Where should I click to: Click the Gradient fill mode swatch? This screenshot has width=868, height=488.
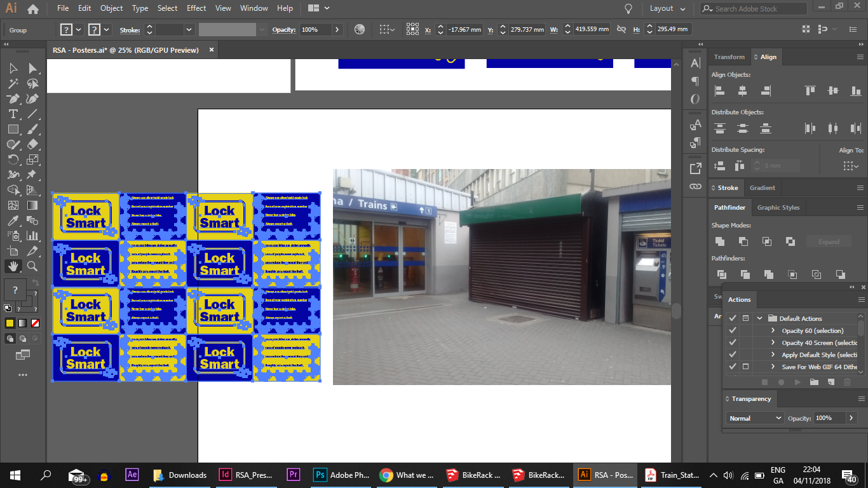pyautogui.click(x=22, y=323)
